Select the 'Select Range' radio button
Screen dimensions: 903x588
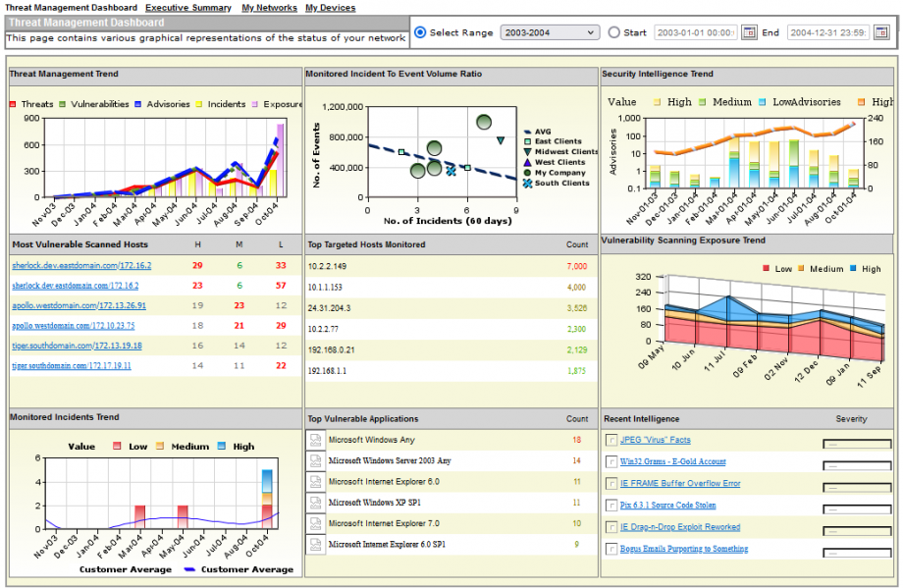tap(420, 32)
